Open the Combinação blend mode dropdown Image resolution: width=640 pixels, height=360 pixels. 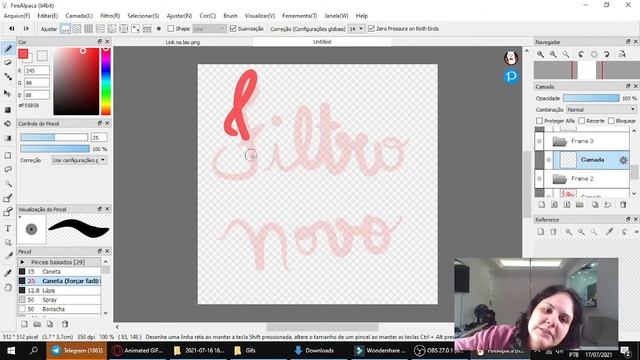pos(601,109)
